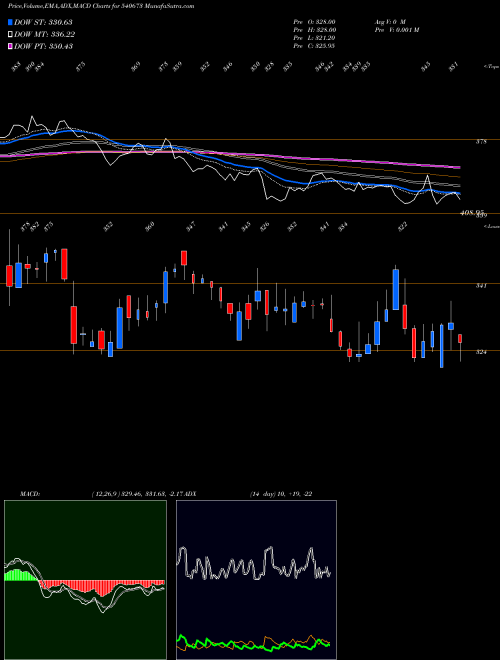Click the 'Pre O: 328.00' open value
This screenshot has width=500, height=660.
click(314, 22)
